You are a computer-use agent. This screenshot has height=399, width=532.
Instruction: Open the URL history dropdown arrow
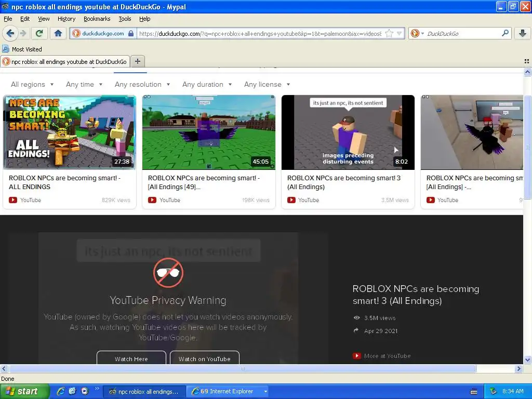coord(400,33)
